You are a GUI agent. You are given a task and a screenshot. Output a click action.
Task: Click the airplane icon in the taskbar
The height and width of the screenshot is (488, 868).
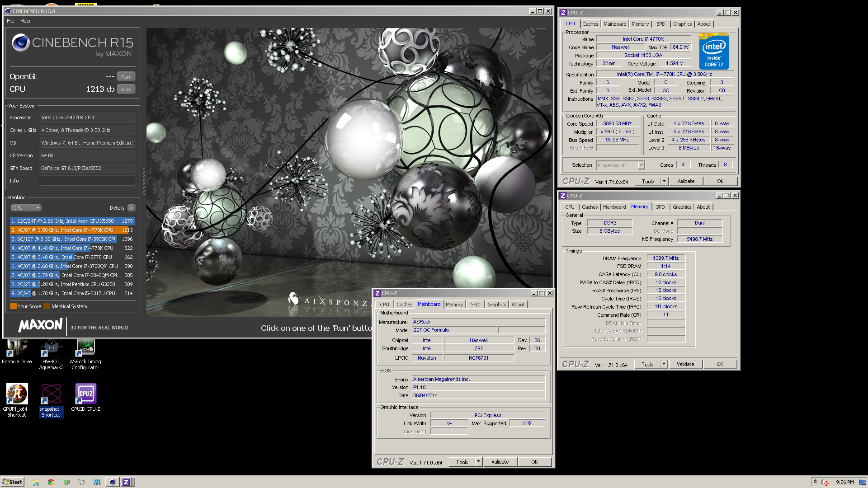click(82, 482)
